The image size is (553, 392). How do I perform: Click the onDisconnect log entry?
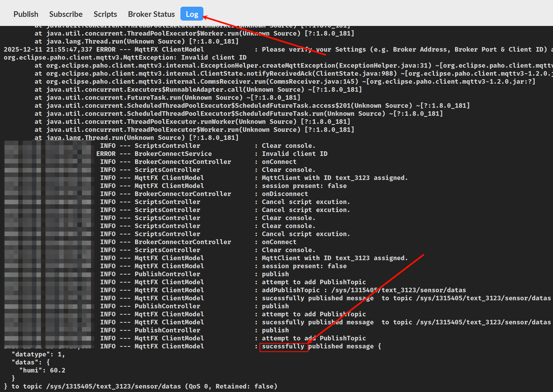pyautogui.click(x=285, y=194)
